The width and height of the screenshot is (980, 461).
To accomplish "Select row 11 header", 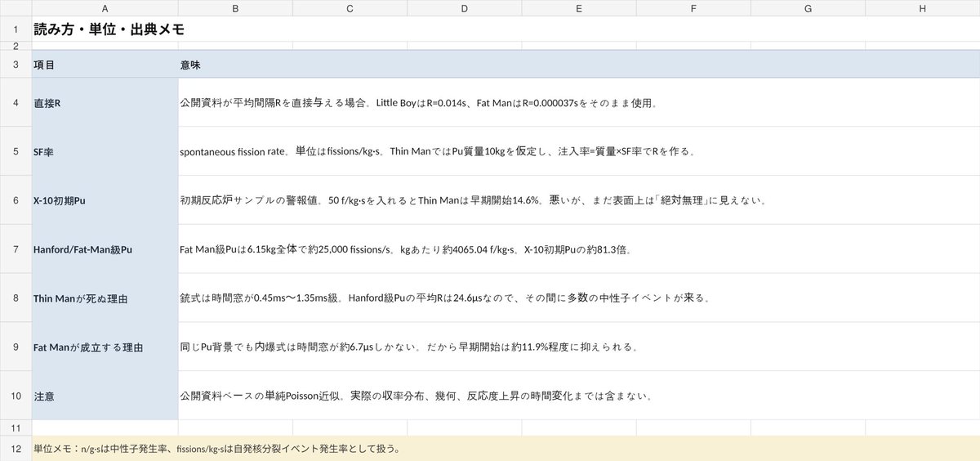I will (x=16, y=428).
